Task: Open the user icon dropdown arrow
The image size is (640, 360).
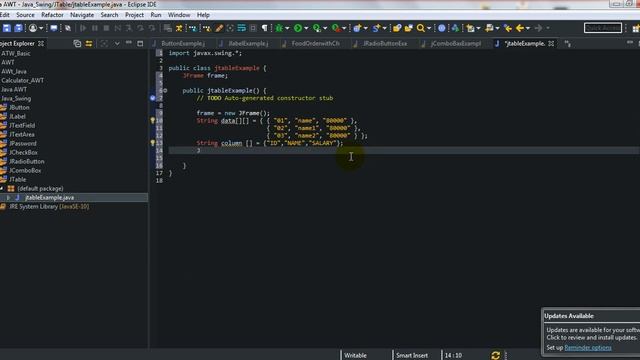Action: (41, 28)
